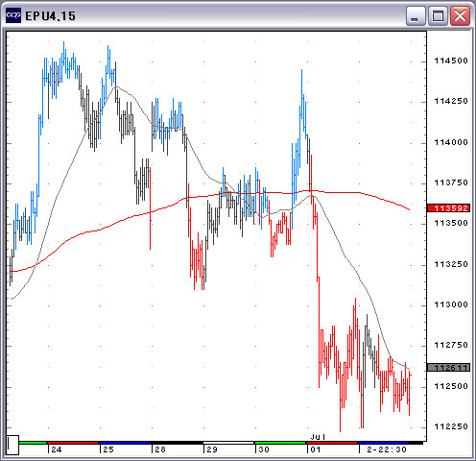Click the 113000 price axis label
This screenshot has height=461, width=476.
[451, 304]
